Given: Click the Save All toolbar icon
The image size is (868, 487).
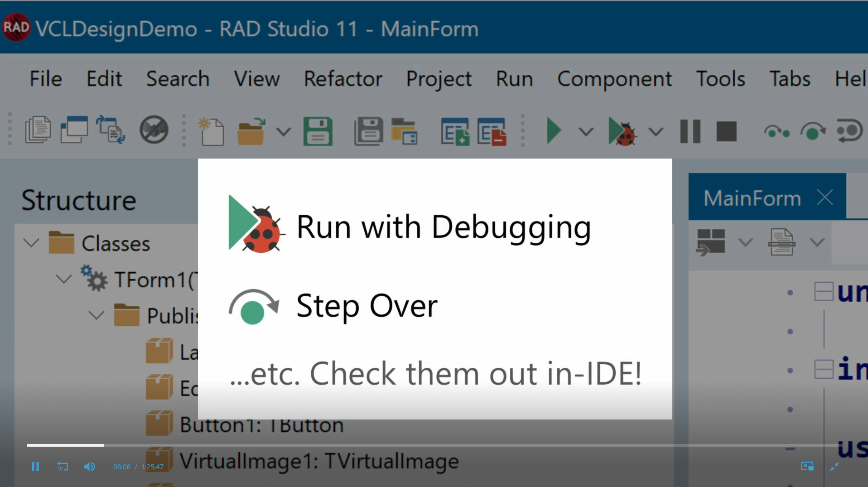Looking at the screenshot, I should [x=369, y=131].
